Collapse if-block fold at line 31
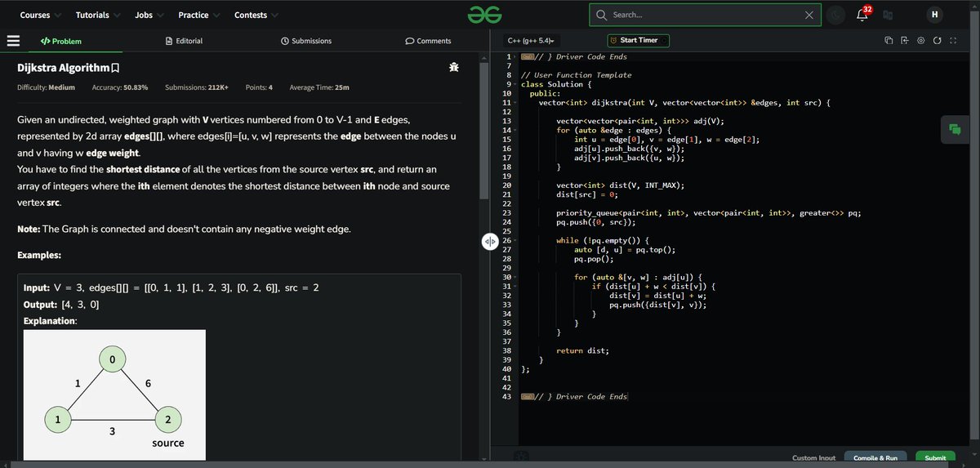Viewport: 980px width, 468px height. [514, 287]
